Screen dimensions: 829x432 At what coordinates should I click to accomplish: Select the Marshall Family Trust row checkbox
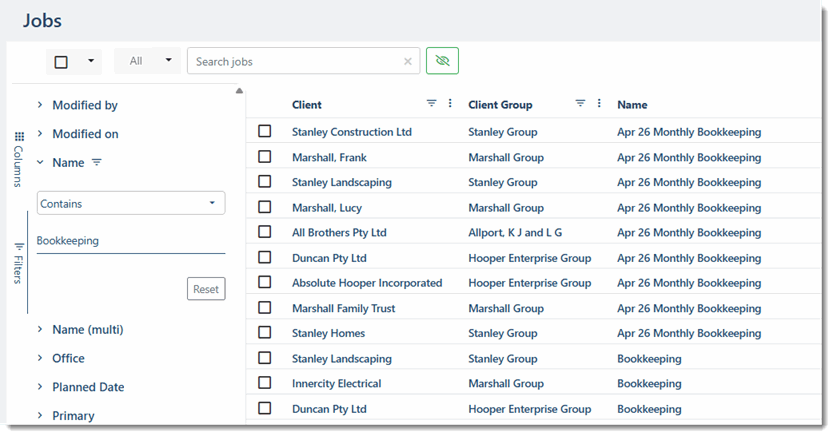pos(264,308)
